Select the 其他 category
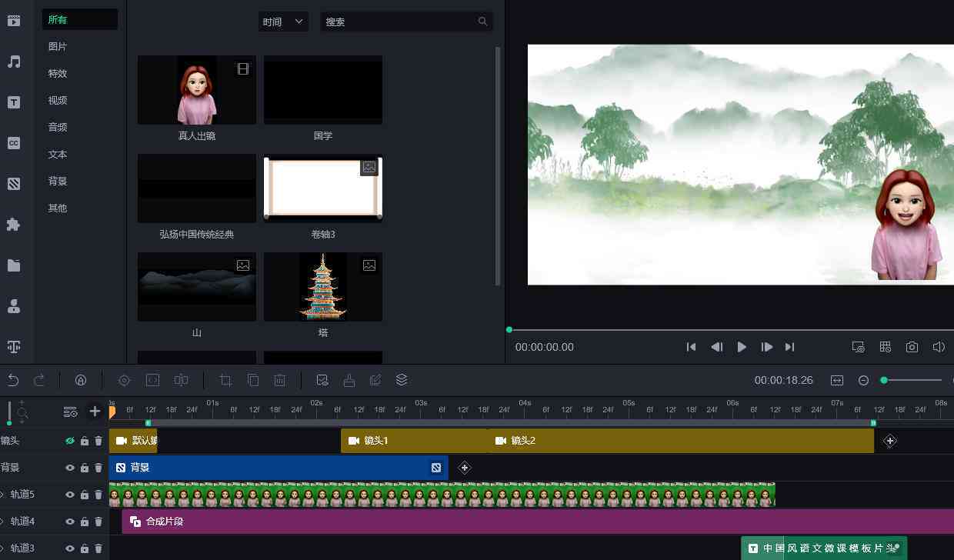Screen dimensions: 954x560 (58, 208)
